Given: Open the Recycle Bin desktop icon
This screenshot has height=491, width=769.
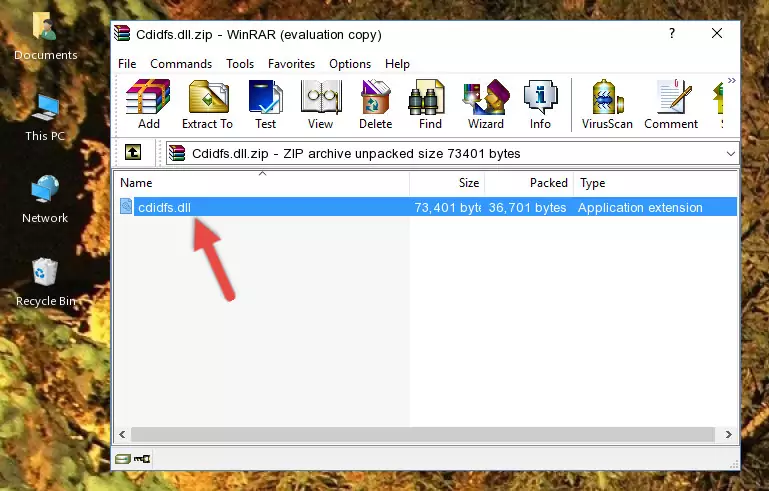Looking at the screenshot, I should pyautogui.click(x=45, y=282).
